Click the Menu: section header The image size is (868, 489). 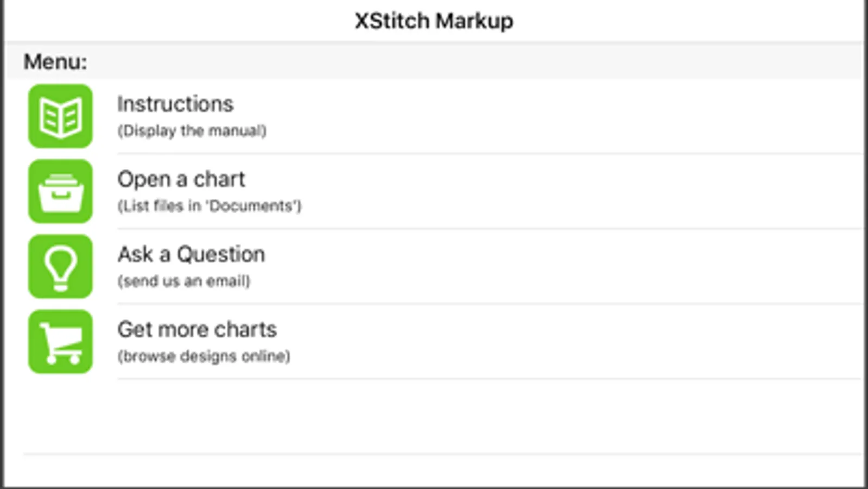[55, 61]
